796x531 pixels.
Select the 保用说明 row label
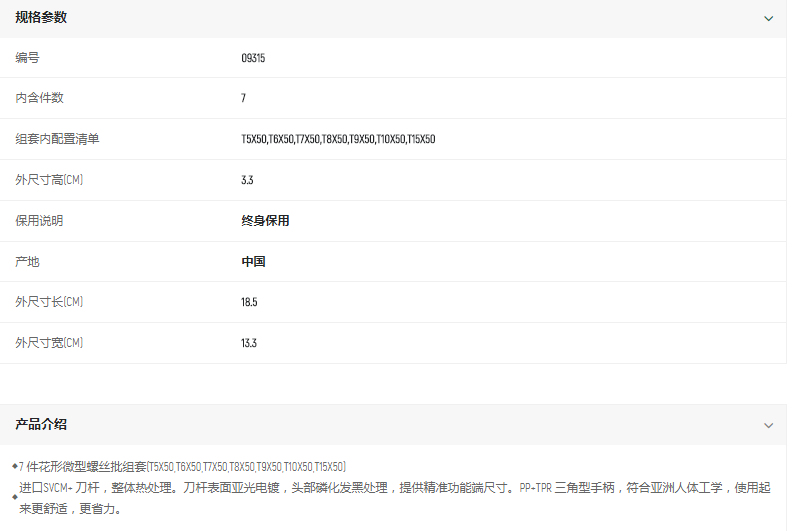[39, 221]
